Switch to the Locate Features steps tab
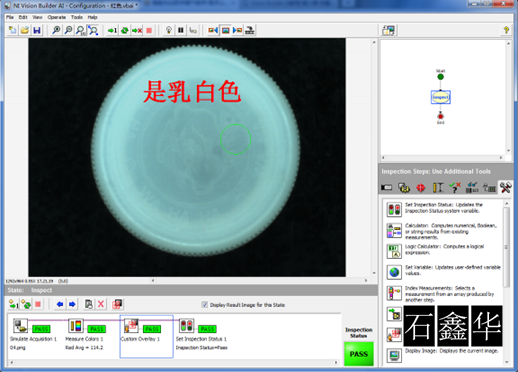The image size is (518, 372). click(x=421, y=187)
